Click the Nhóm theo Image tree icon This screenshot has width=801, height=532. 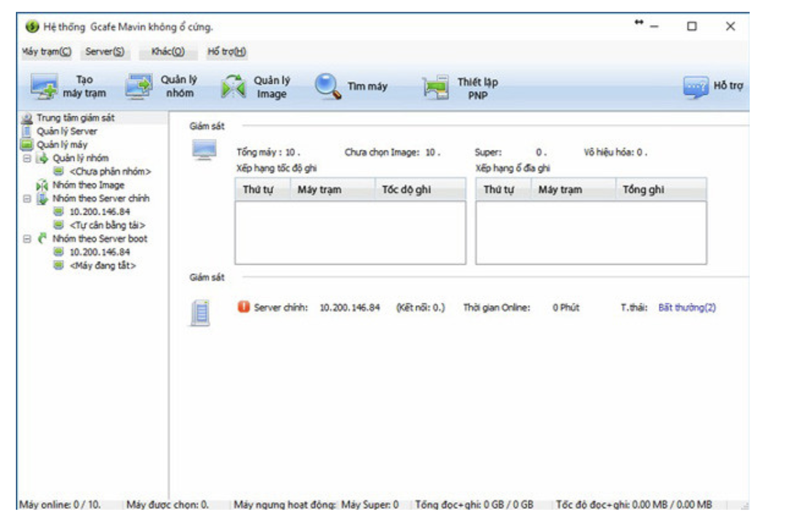point(42,185)
